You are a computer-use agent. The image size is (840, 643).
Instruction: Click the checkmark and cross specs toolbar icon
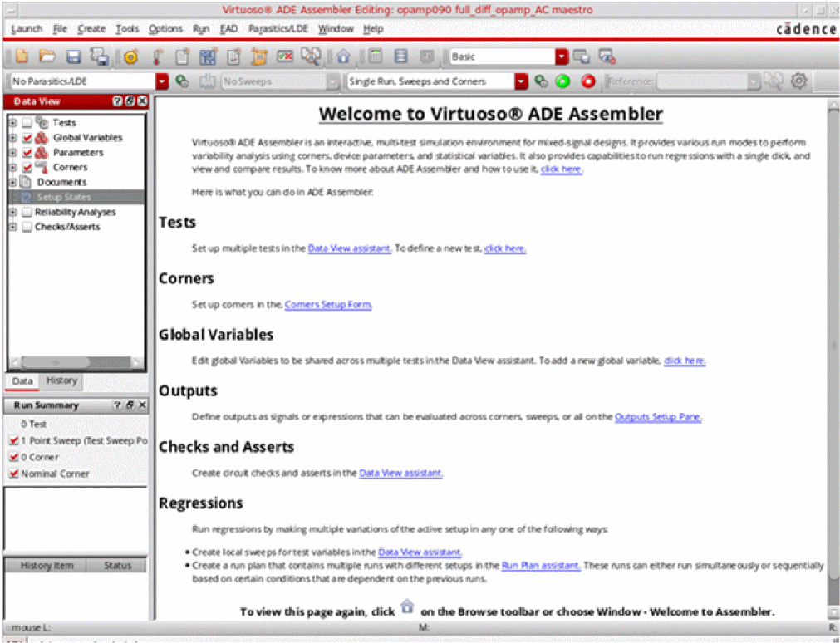285,56
